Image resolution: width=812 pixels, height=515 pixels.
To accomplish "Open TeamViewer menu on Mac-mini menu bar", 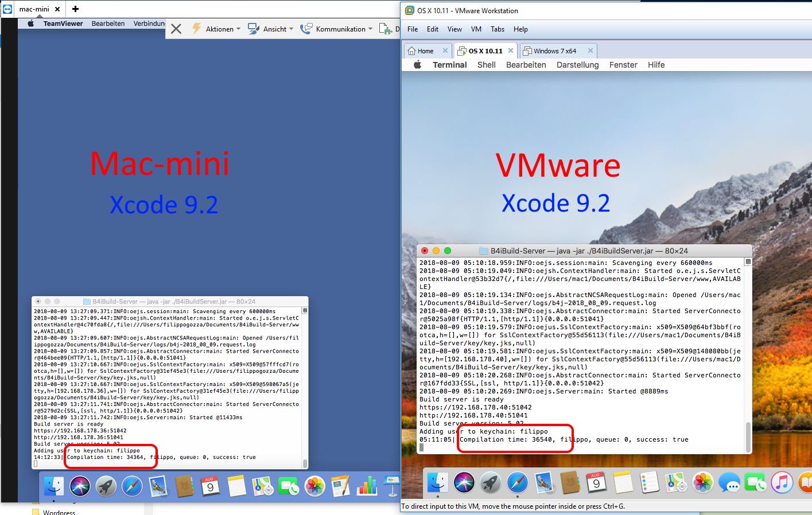I will [63, 24].
